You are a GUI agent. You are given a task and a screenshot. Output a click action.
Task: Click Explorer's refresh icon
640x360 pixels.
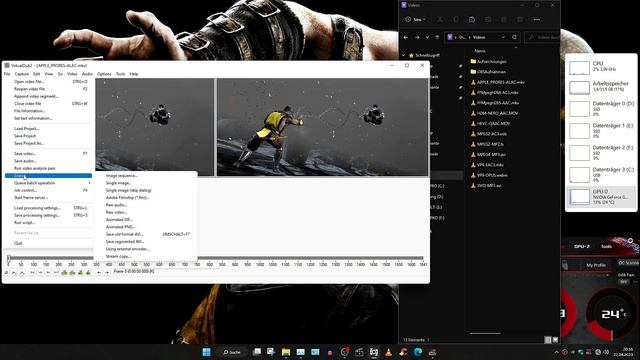tap(514, 37)
